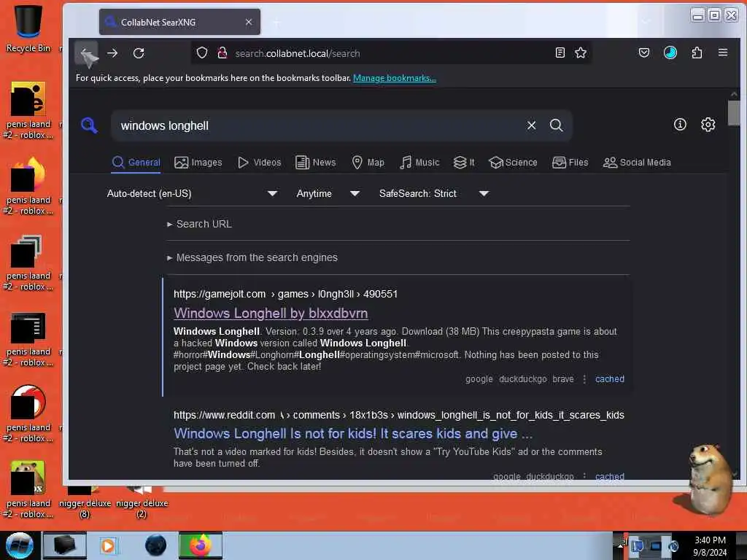
Task: Open the Manage bookmarks link
Action: coord(395,78)
